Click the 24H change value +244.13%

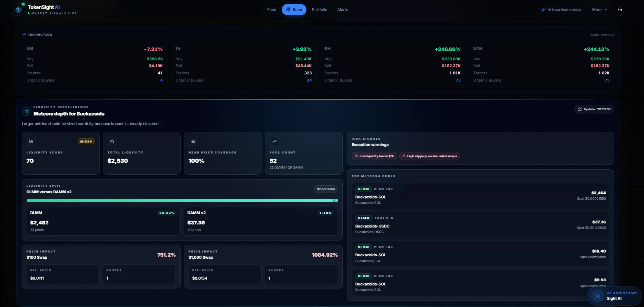(596, 49)
